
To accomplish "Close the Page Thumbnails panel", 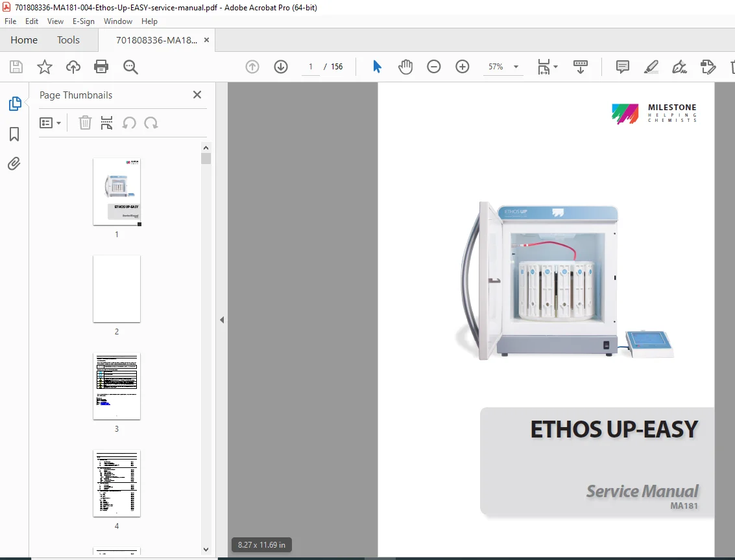I will pyautogui.click(x=197, y=95).
